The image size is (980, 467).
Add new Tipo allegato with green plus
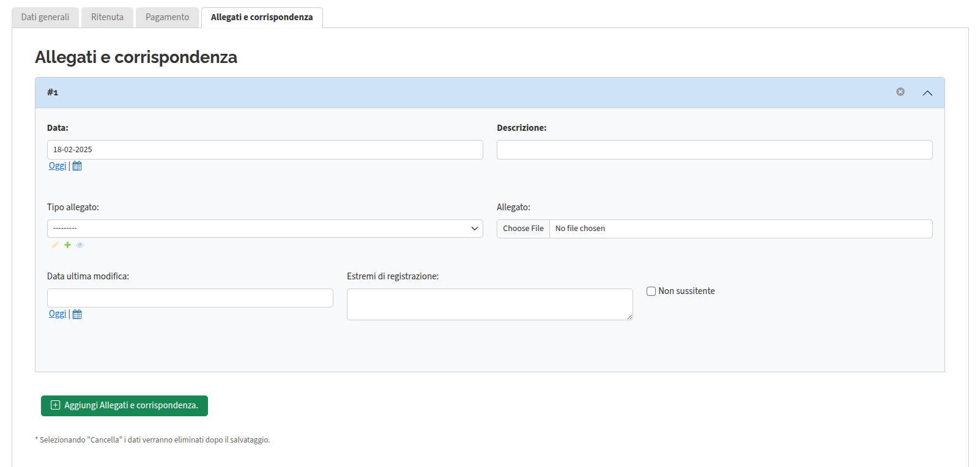coord(67,245)
